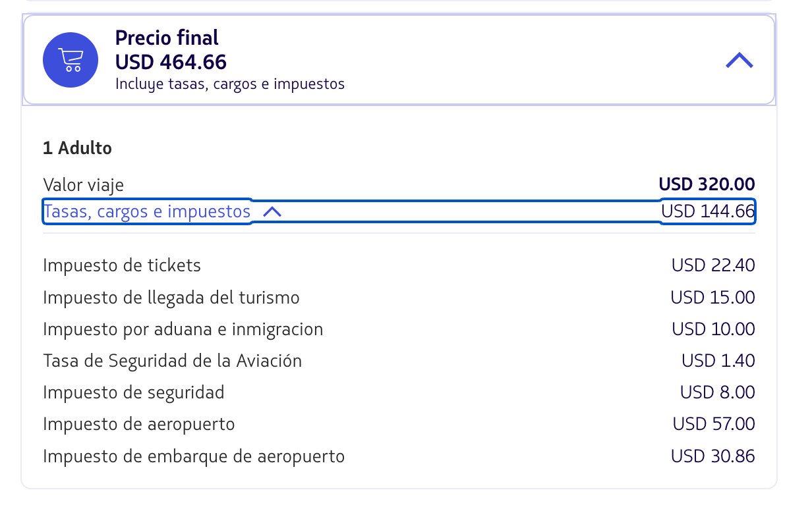Click the Valor viaje label
The height and width of the screenshot is (511, 812).
click(x=83, y=185)
